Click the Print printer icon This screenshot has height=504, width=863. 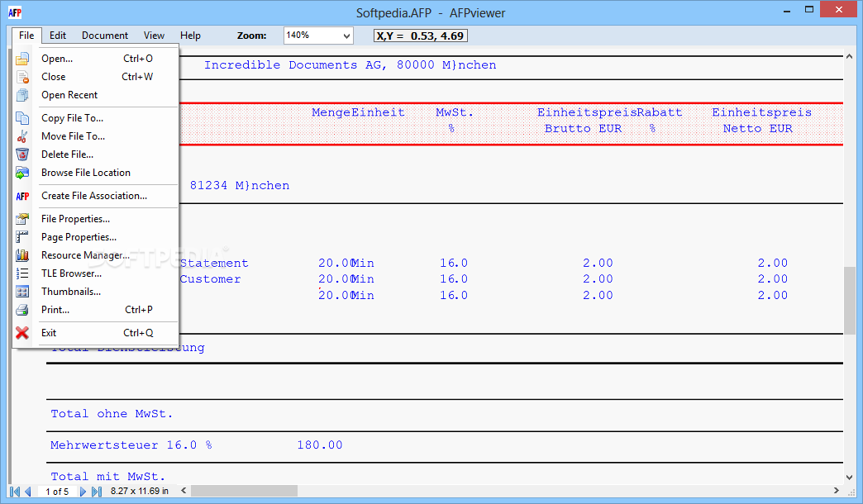pyautogui.click(x=22, y=310)
